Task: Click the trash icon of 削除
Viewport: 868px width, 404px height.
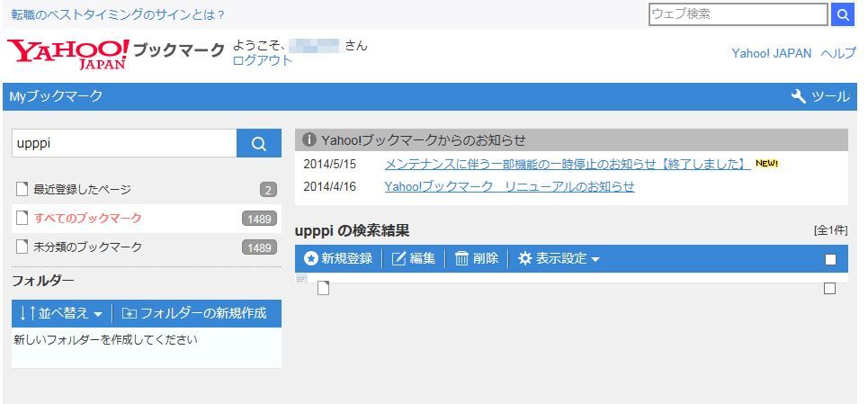Action: click(461, 258)
